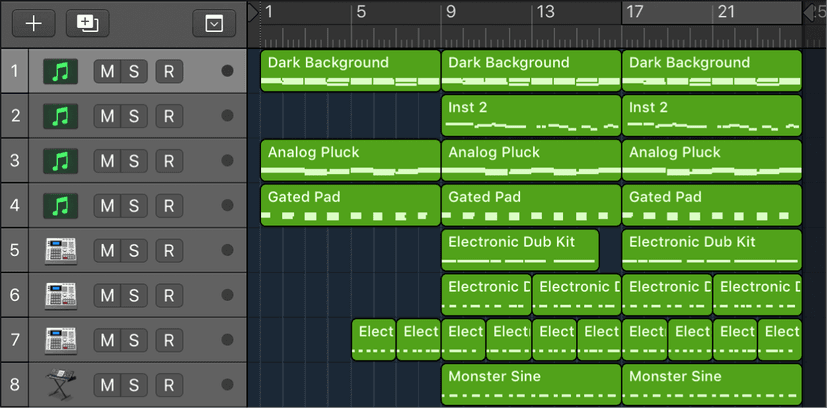Add a new track with plus button
The height and width of the screenshot is (408, 828).
click(x=34, y=24)
